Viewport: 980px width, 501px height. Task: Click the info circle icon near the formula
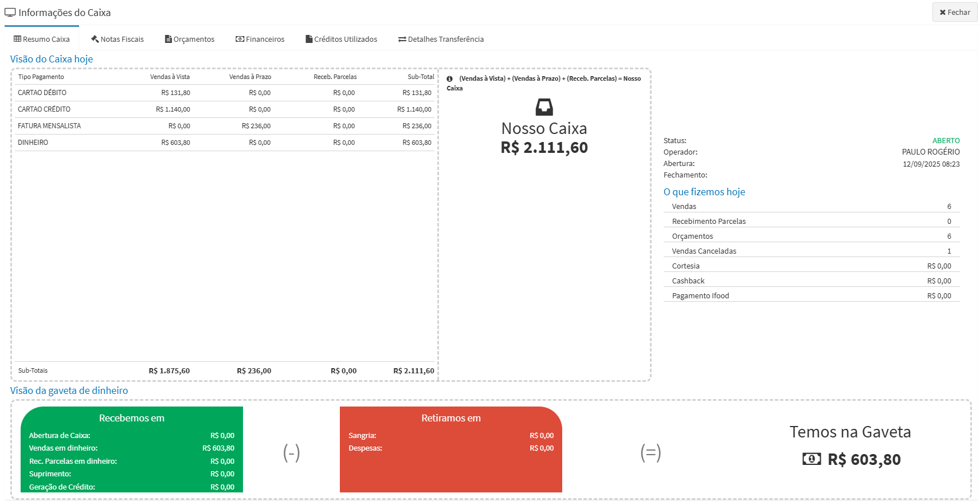coord(450,79)
